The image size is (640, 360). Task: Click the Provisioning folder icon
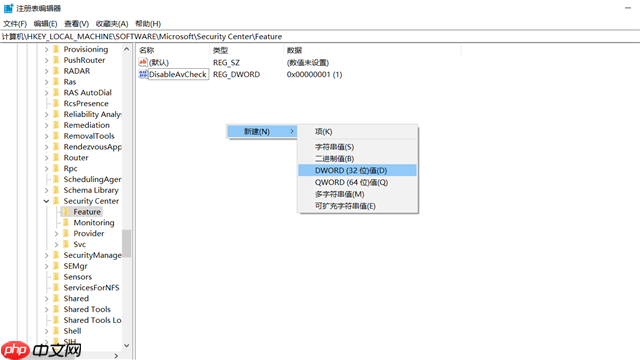pos(56,49)
